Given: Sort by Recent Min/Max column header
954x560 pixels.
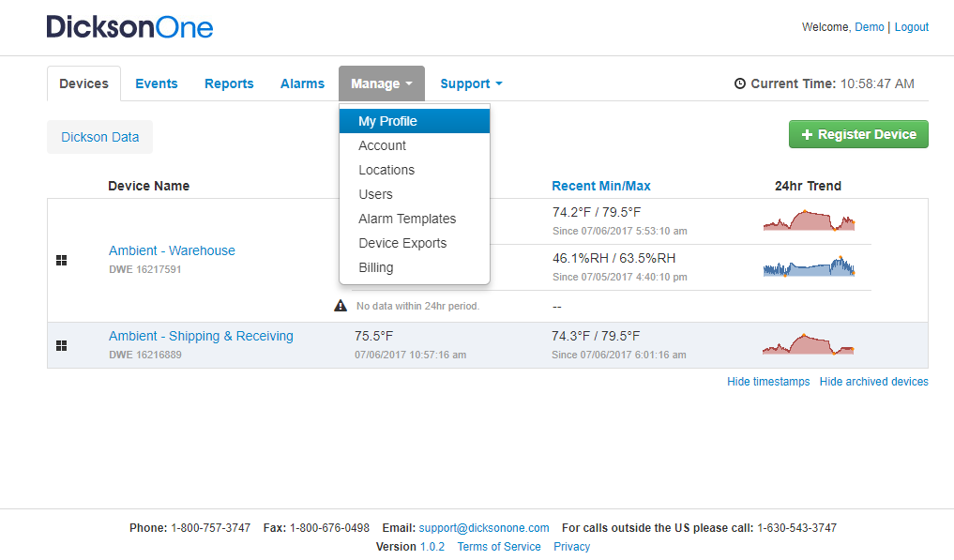Looking at the screenshot, I should coord(601,186).
